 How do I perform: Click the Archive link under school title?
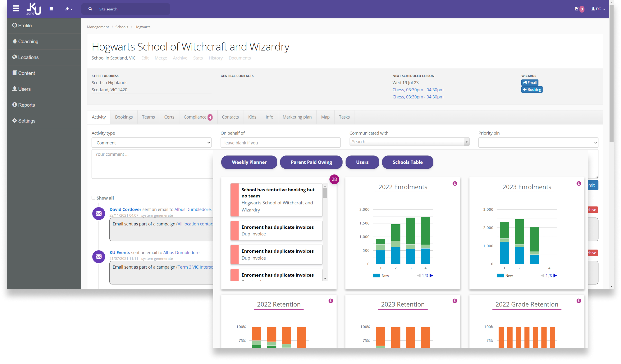coord(180,58)
